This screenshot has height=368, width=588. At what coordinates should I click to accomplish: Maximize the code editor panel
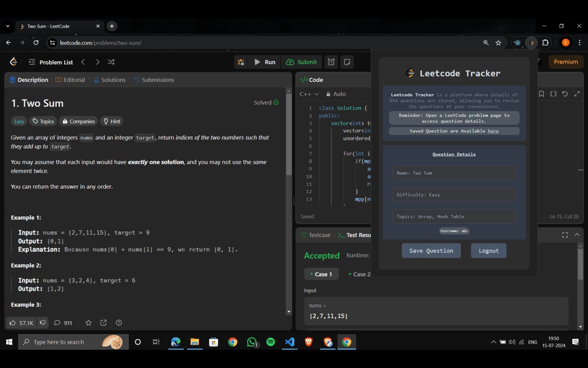click(x=577, y=94)
